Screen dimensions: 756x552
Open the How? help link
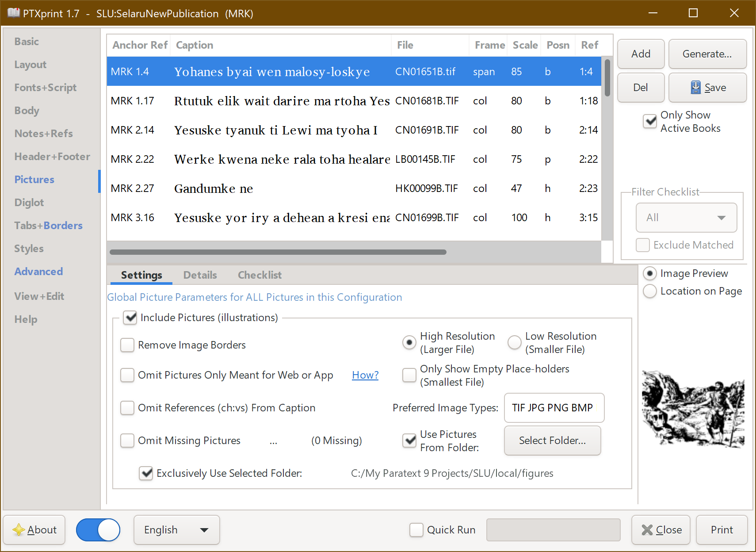pyautogui.click(x=365, y=375)
